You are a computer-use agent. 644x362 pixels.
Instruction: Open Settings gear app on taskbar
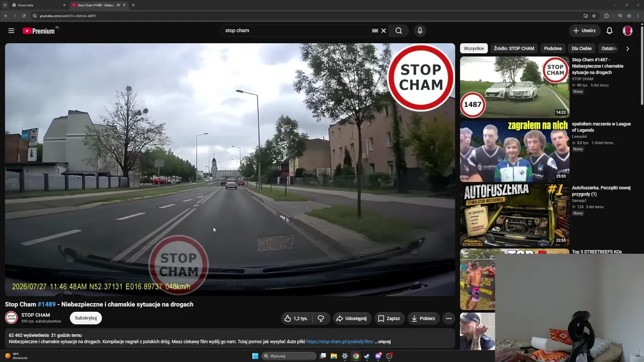(345, 356)
